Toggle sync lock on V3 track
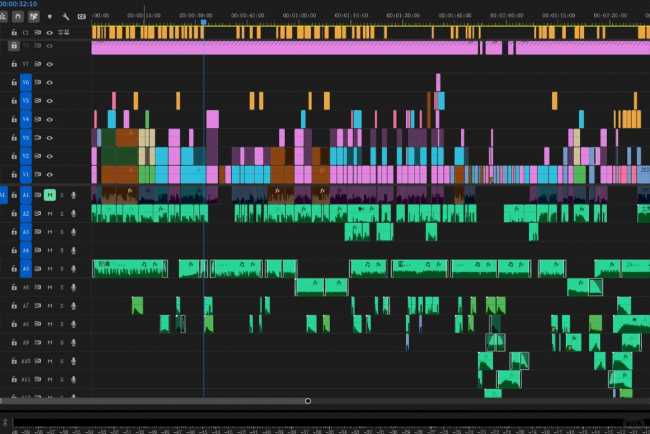Image resolution: width=650 pixels, height=434 pixels. click(38, 137)
